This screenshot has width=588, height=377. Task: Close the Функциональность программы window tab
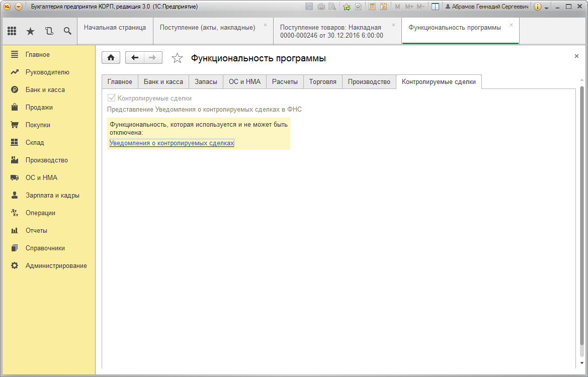(511, 25)
